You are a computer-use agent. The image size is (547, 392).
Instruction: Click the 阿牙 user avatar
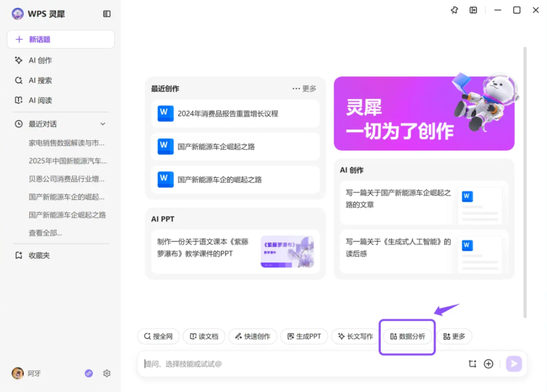(18, 373)
